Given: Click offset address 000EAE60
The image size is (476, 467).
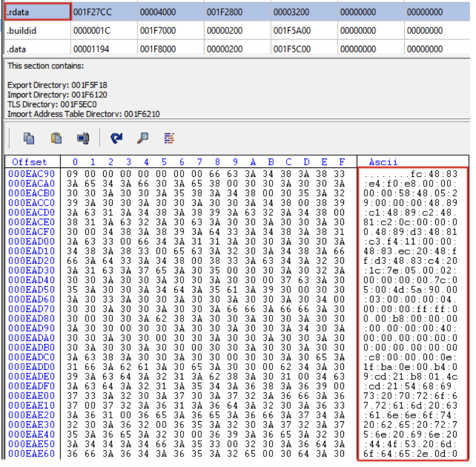Looking at the screenshot, I should point(32,454).
